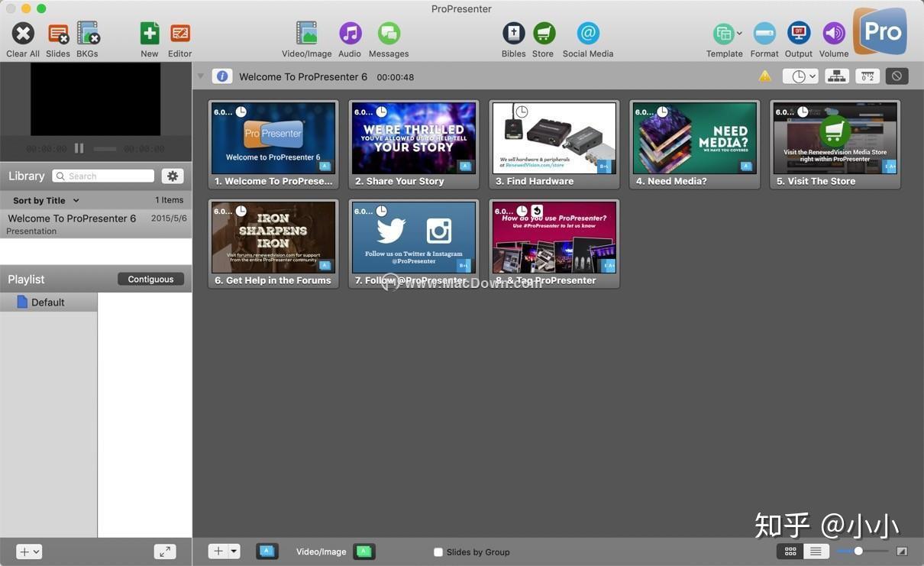Click the Contiguous mode label

tap(150, 279)
